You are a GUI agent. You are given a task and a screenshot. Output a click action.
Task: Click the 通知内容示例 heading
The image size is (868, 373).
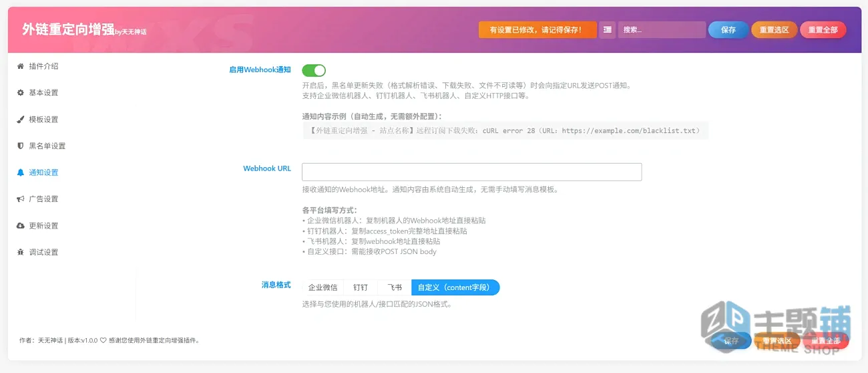pos(372,116)
